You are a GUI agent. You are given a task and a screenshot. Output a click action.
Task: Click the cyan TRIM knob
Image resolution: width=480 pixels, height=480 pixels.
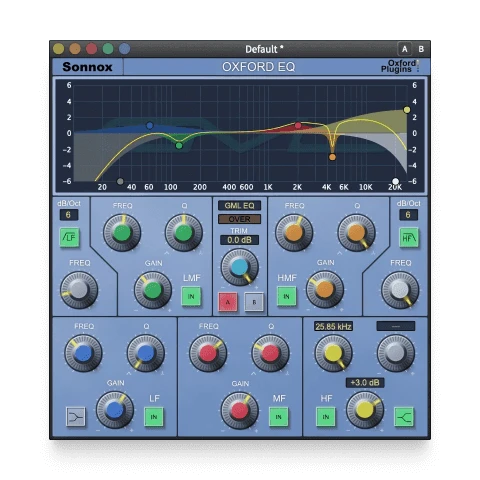click(x=240, y=267)
